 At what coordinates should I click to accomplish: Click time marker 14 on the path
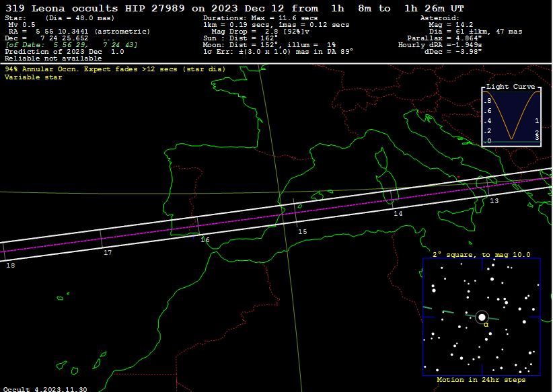[398, 213]
